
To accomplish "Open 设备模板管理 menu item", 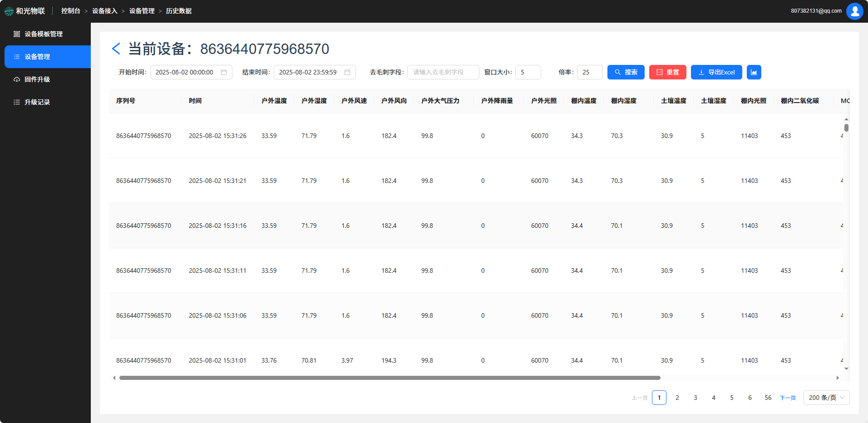I will (x=45, y=34).
